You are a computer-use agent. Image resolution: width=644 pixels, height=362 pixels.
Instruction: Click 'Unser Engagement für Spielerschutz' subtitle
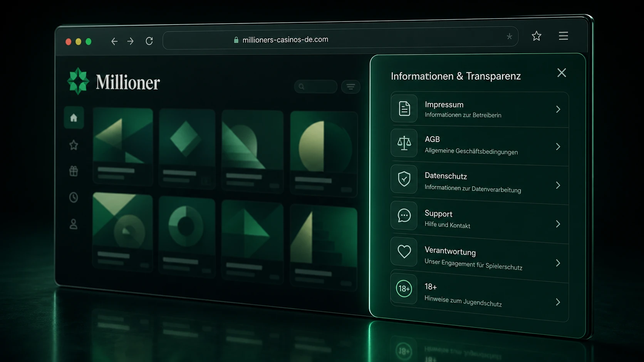coord(473,264)
